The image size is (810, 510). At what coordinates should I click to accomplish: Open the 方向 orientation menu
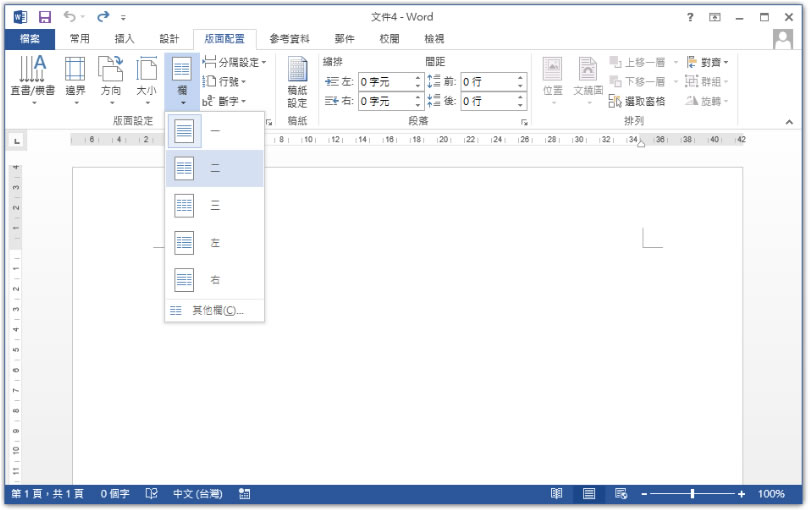[111, 80]
